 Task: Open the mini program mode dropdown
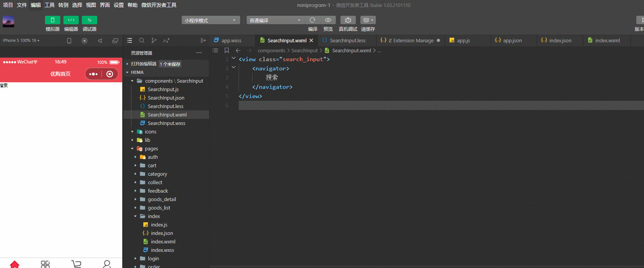pos(211,20)
